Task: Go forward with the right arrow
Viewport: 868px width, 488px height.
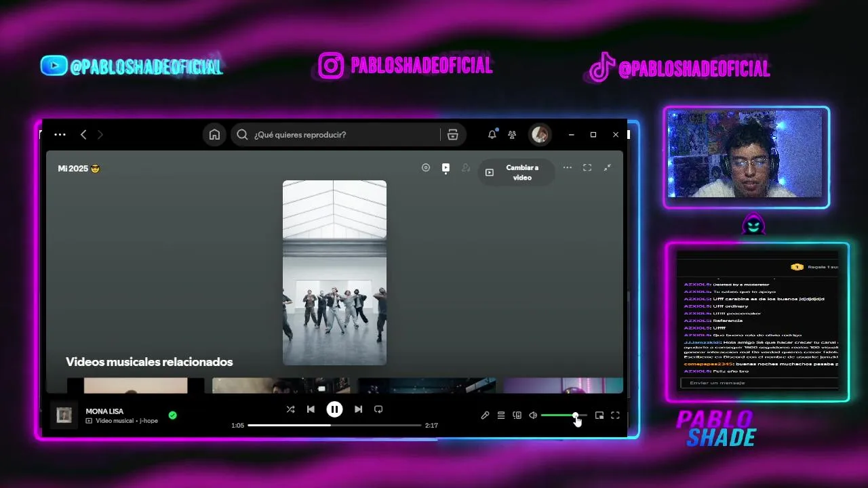Action: click(100, 135)
